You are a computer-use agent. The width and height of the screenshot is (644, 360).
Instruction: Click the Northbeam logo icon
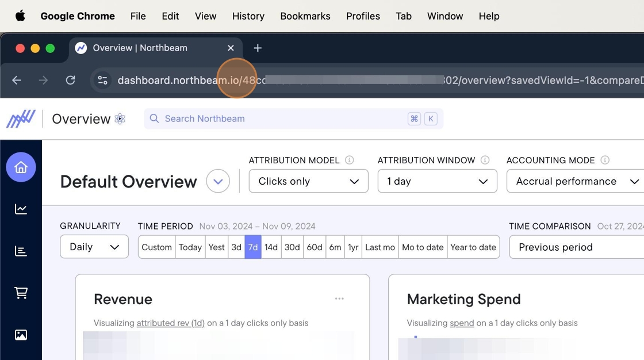click(x=21, y=119)
